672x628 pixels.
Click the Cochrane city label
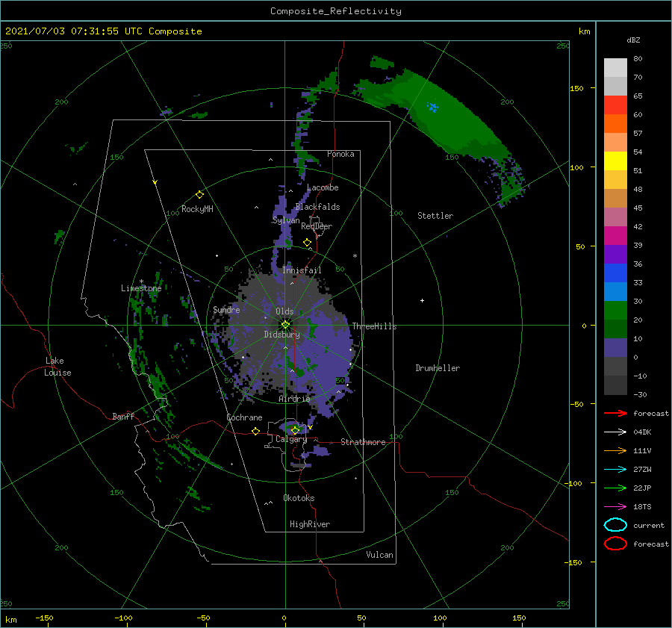244,417
